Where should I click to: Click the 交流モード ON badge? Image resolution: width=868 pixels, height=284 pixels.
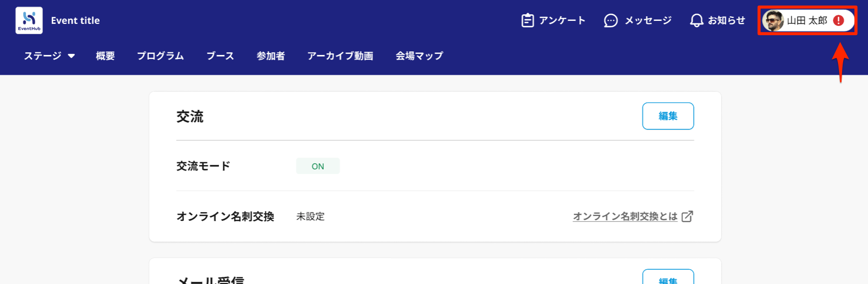pyautogui.click(x=318, y=166)
